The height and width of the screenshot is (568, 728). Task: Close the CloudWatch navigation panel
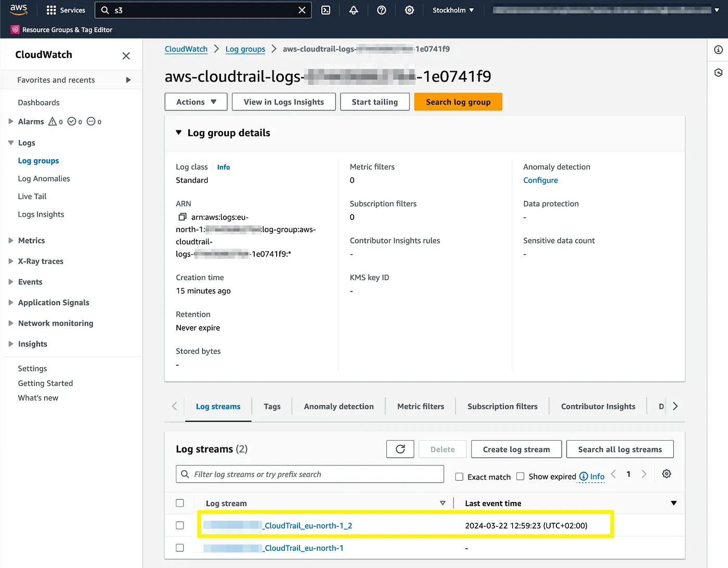[x=126, y=56]
